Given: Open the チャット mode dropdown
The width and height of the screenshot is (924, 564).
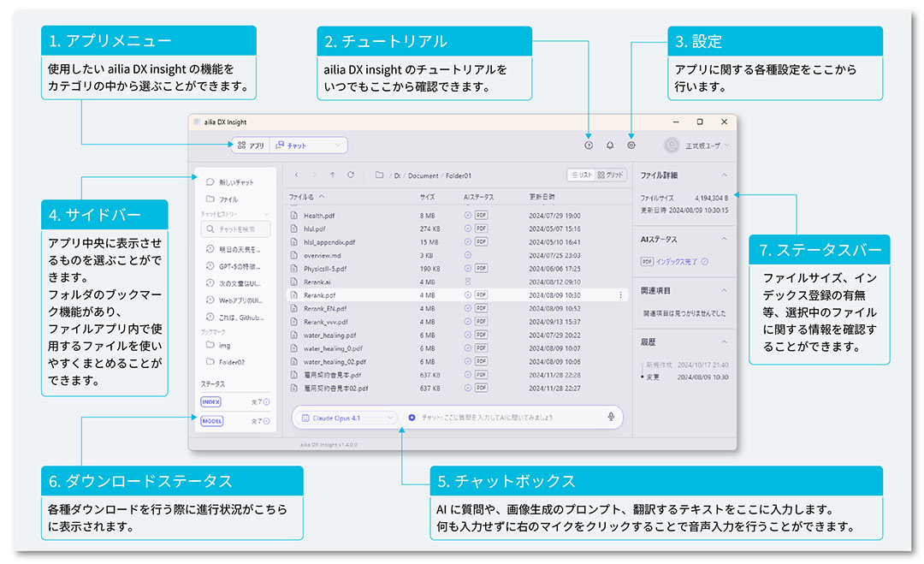Looking at the screenshot, I should (x=308, y=145).
